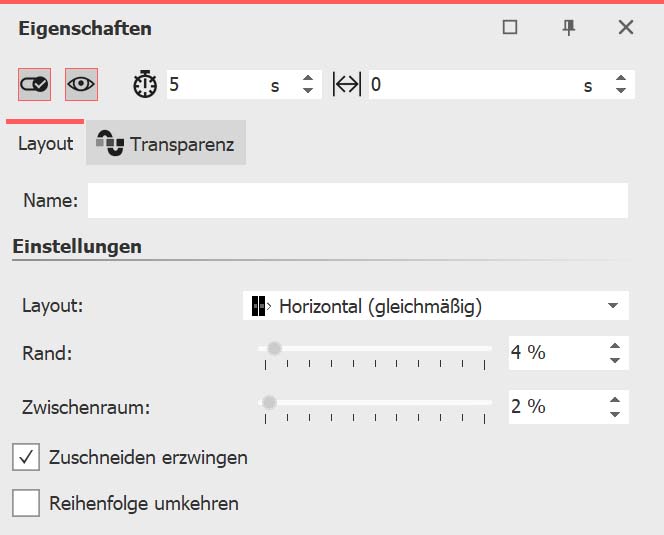664x535 pixels.
Task: Increase the duration seconds stepper
Action: pyautogui.click(x=307, y=78)
